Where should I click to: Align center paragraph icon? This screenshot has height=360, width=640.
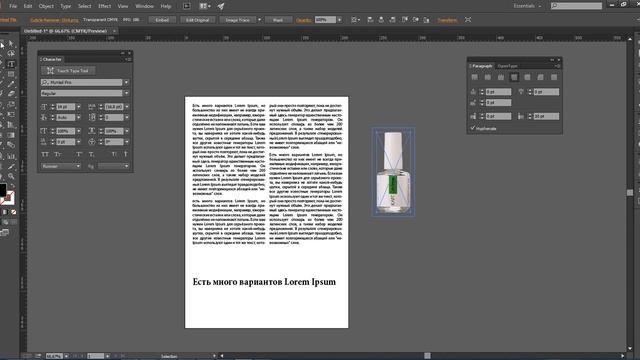point(488,77)
